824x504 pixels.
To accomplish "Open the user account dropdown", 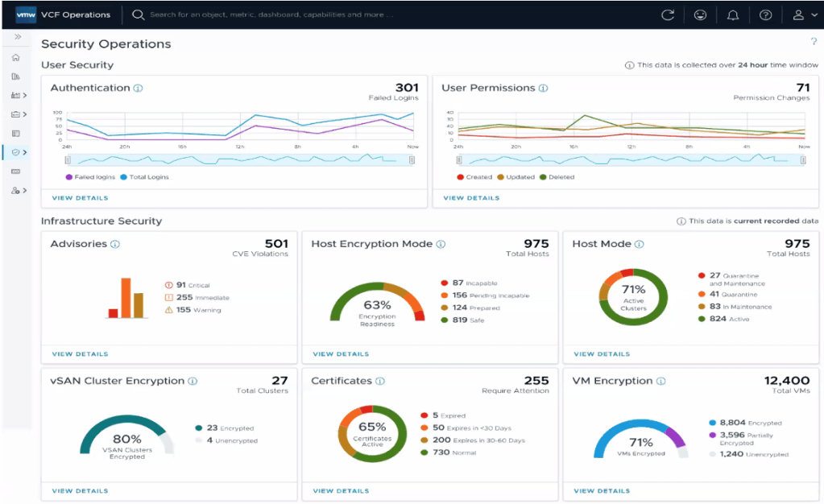I will [801, 14].
